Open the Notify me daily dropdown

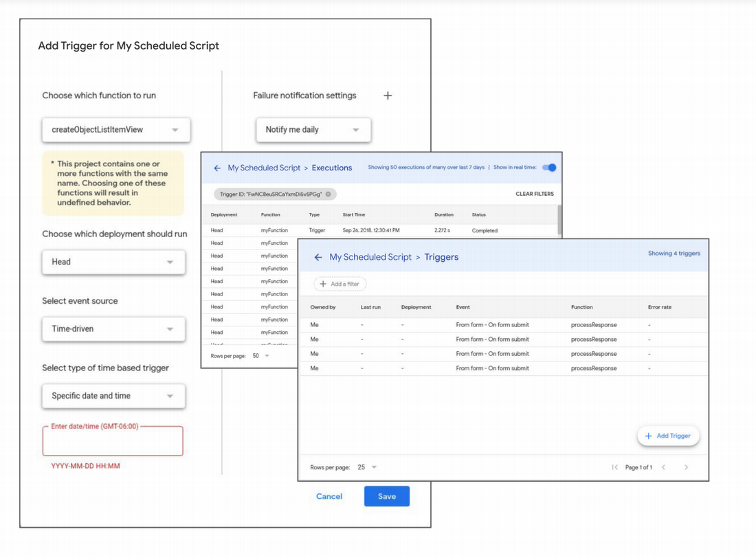pos(313,130)
